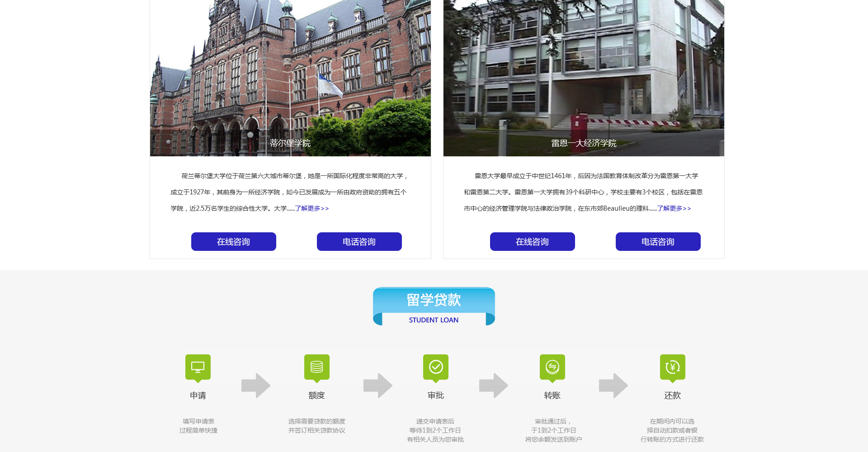Click the 还款 step label

[x=672, y=395]
